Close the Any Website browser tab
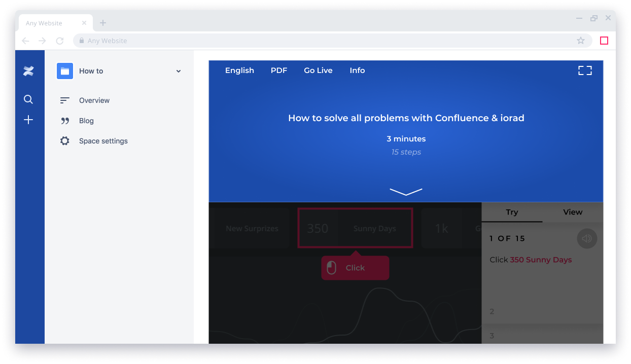 point(84,23)
